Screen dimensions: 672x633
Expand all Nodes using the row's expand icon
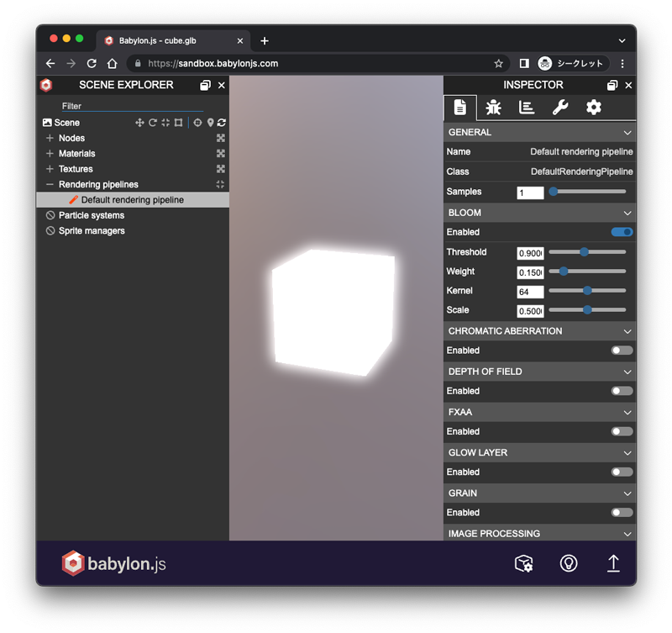tap(220, 138)
